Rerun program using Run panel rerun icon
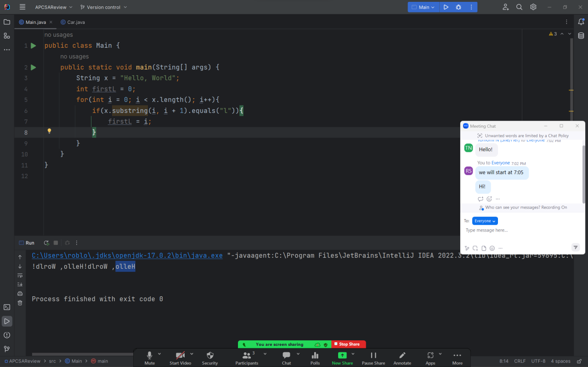Screen dimensions: 588x367 tap(46, 243)
